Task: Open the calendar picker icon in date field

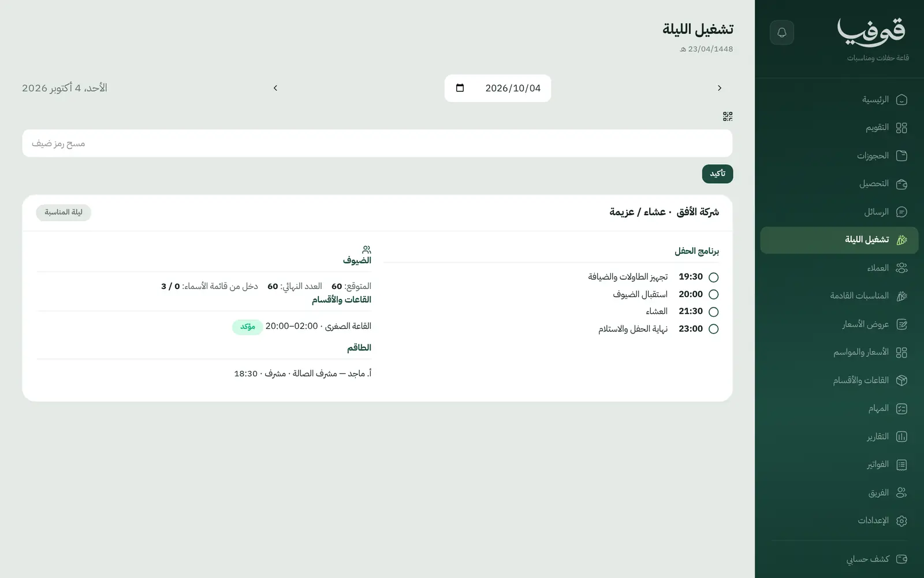Action: [460, 88]
